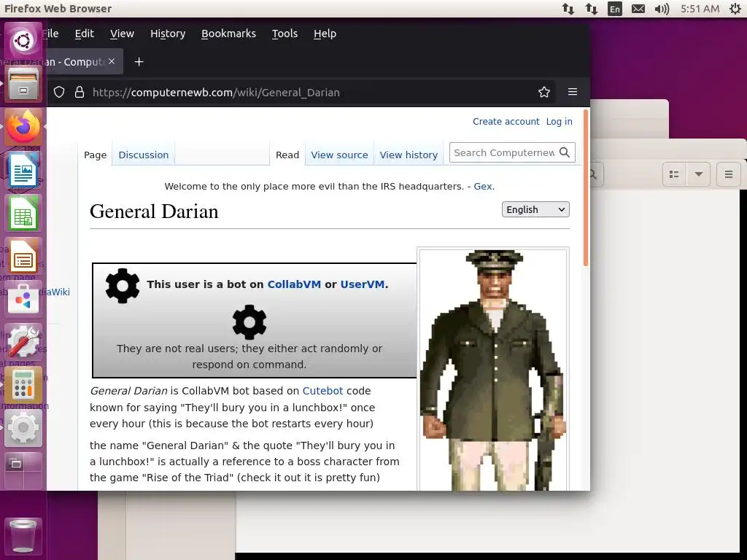Open LibreOffice Writer from the dock
This screenshot has width=747, height=560.
click(23, 169)
